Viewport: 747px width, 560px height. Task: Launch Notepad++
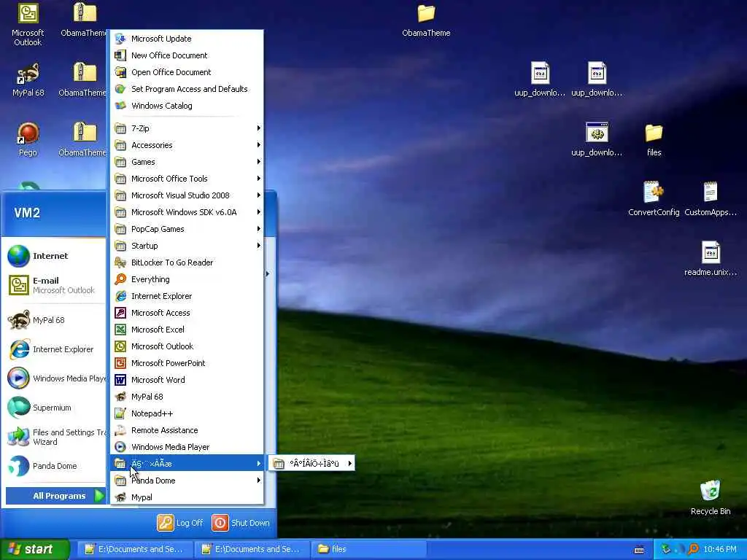pyautogui.click(x=187, y=413)
